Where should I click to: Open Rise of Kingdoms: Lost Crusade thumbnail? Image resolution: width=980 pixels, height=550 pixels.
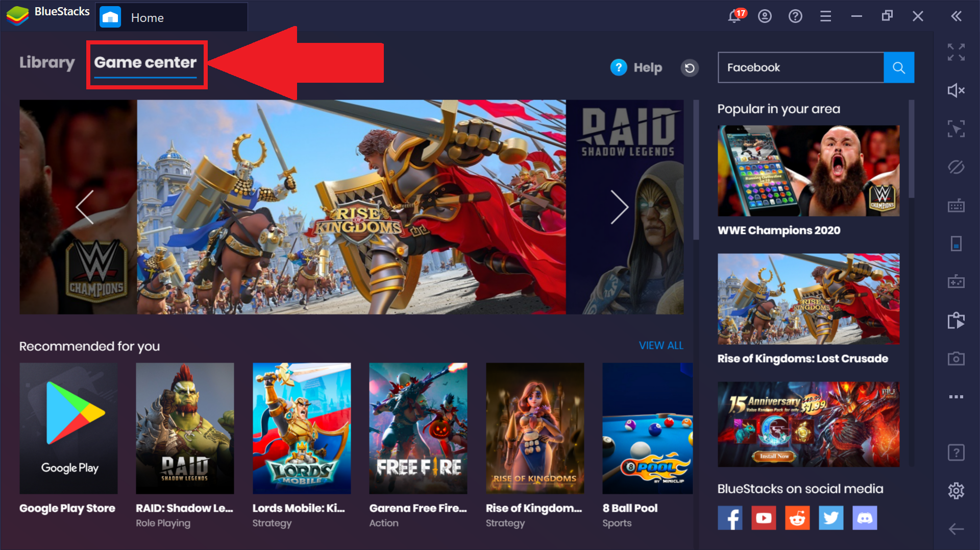click(x=808, y=299)
